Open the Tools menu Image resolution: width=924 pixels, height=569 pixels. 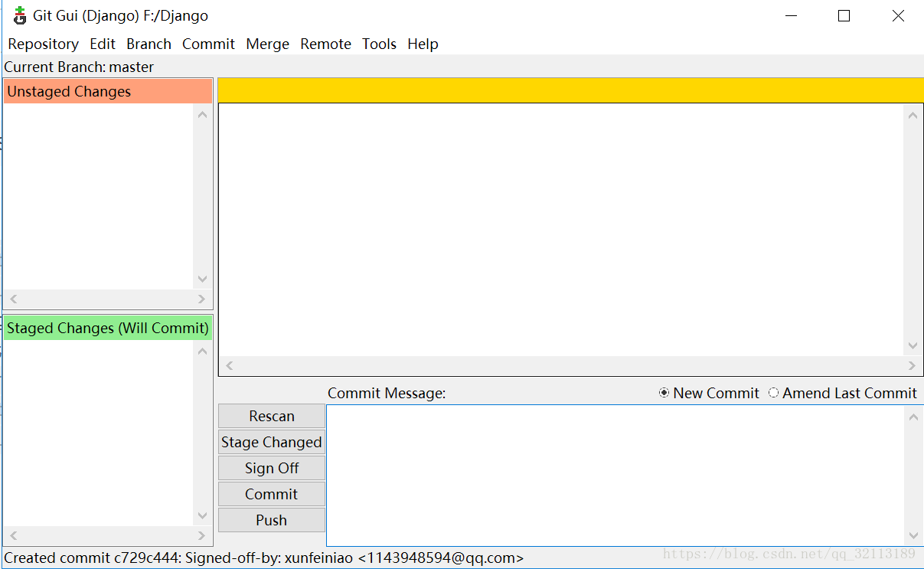[x=379, y=44]
